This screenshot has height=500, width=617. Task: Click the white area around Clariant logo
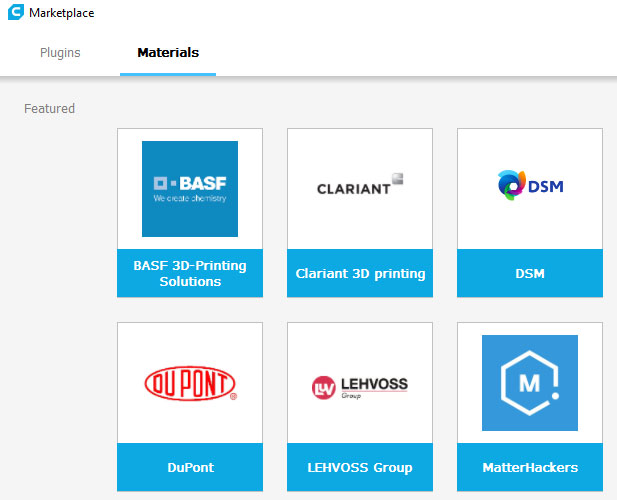(360, 225)
